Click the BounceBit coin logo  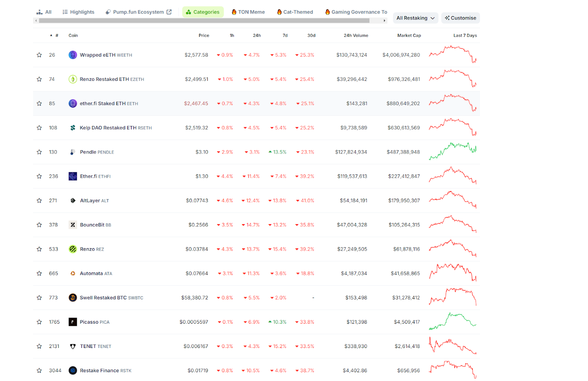[73, 225]
